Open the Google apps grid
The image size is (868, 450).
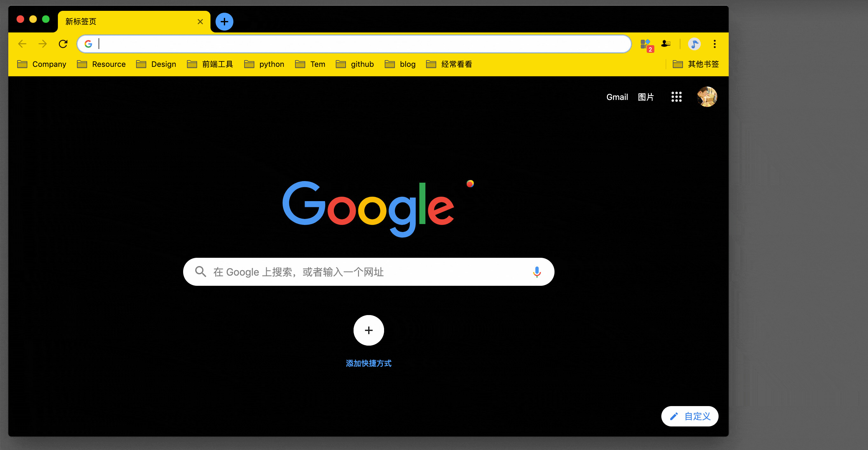(x=676, y=97)
